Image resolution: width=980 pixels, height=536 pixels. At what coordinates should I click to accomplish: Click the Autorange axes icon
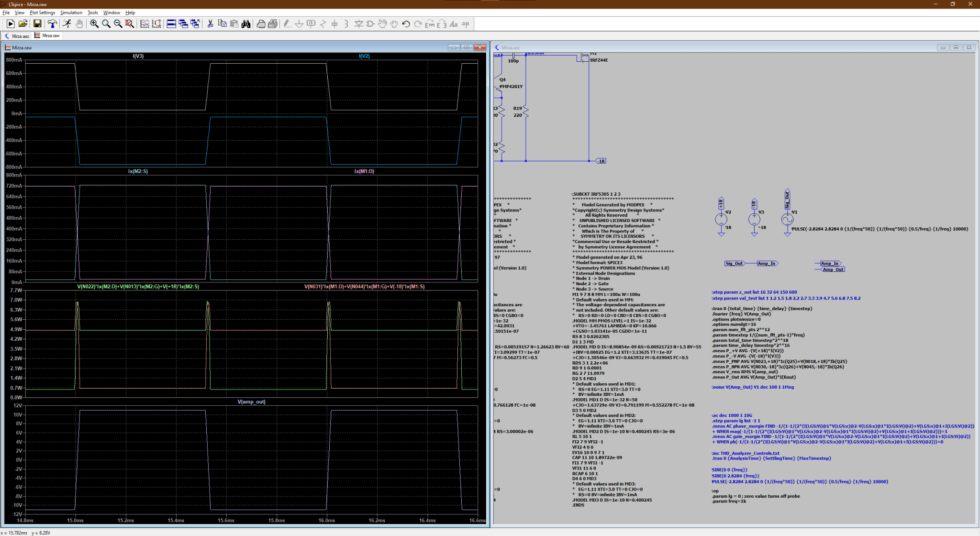[156, 24]
